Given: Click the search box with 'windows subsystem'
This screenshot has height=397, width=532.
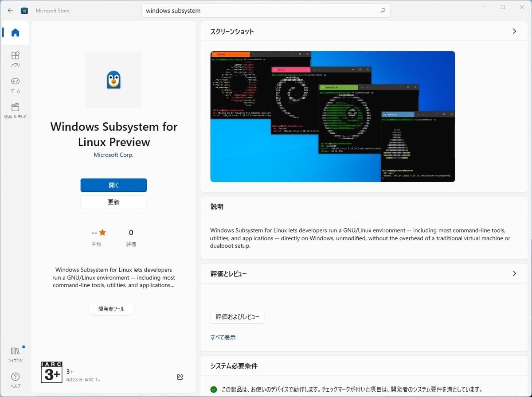Looking at the screenshot, I should tap(266, 11).
